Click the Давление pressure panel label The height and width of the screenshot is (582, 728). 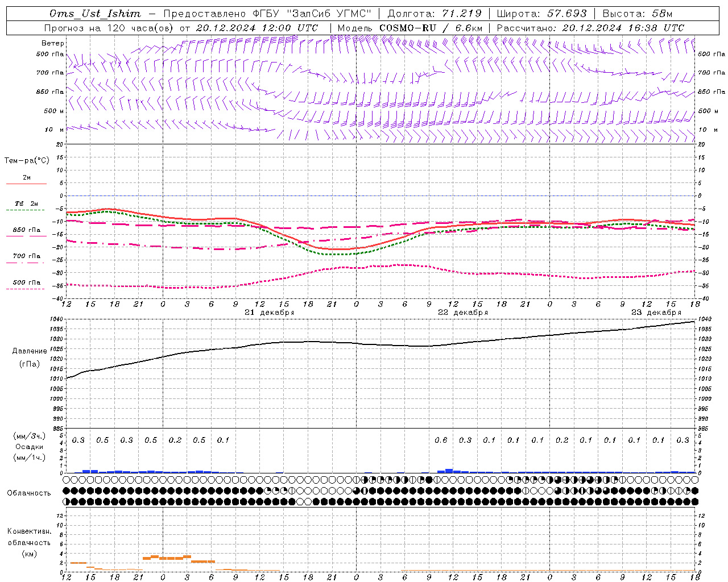click(x=29, y=351)
